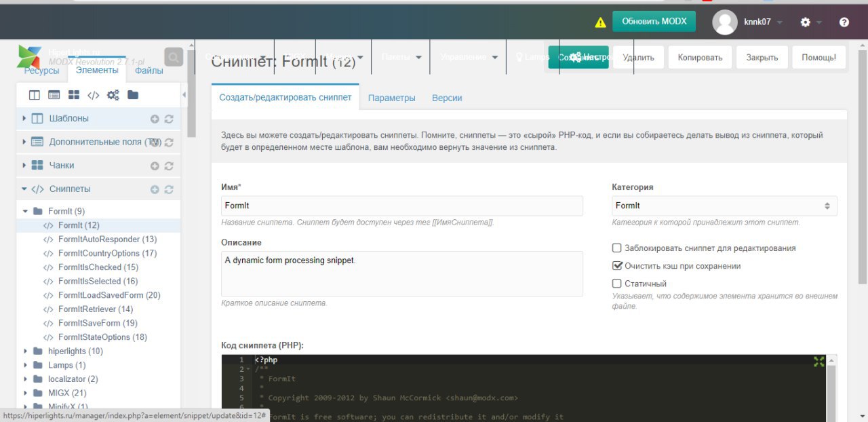
Task: Expand the localizator (2) folder
Action: [x=26, y=379]
